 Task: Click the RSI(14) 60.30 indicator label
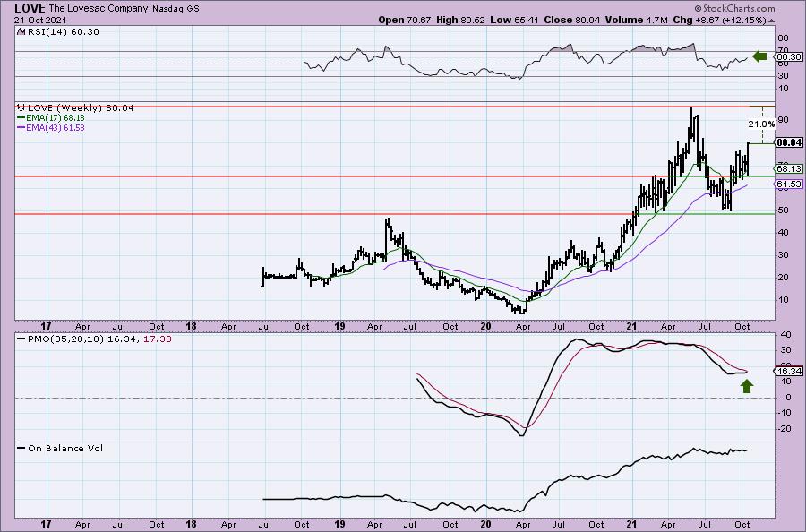62,32
